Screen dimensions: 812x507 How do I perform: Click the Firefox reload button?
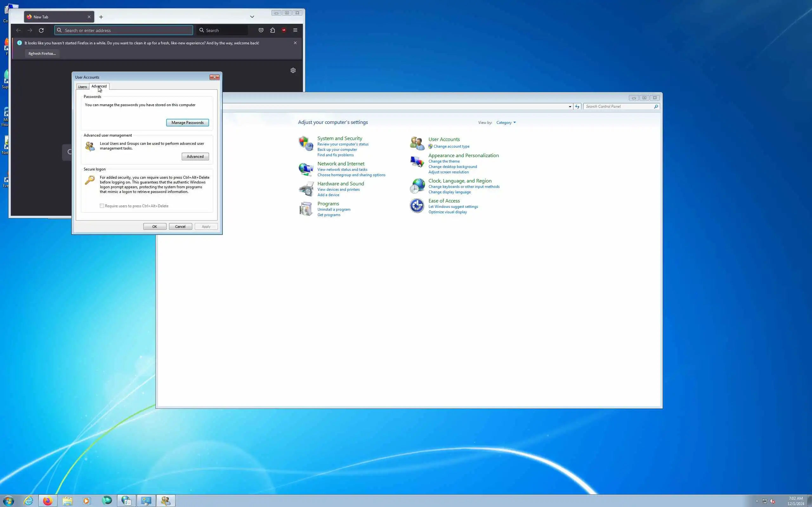tap(41, 30)
